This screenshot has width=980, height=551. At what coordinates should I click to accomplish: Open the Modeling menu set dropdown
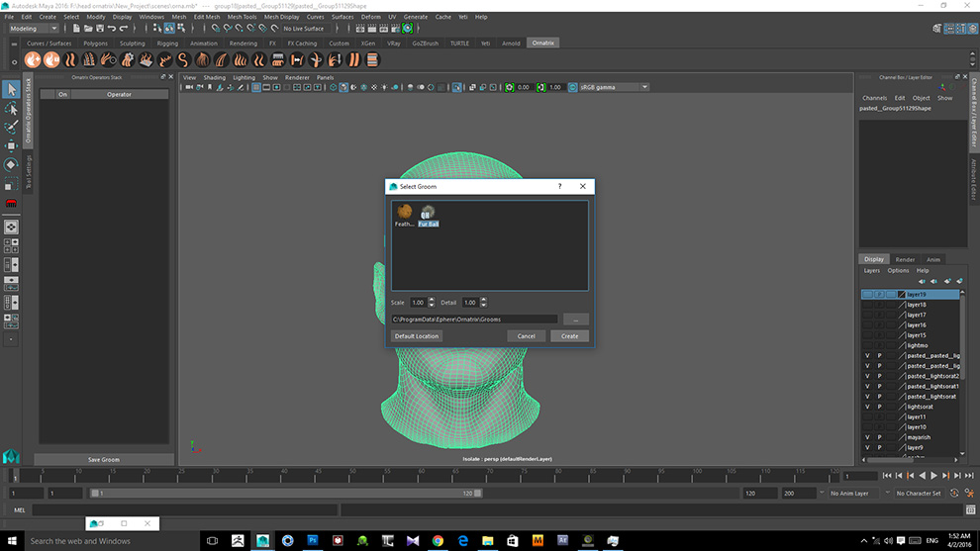pos(34,29)
